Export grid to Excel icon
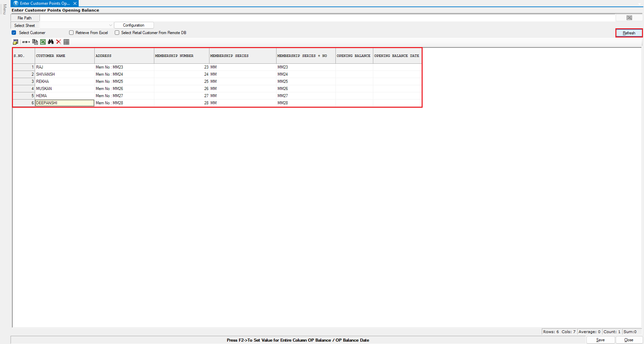644x344 pixels. [x=43, y=42]
